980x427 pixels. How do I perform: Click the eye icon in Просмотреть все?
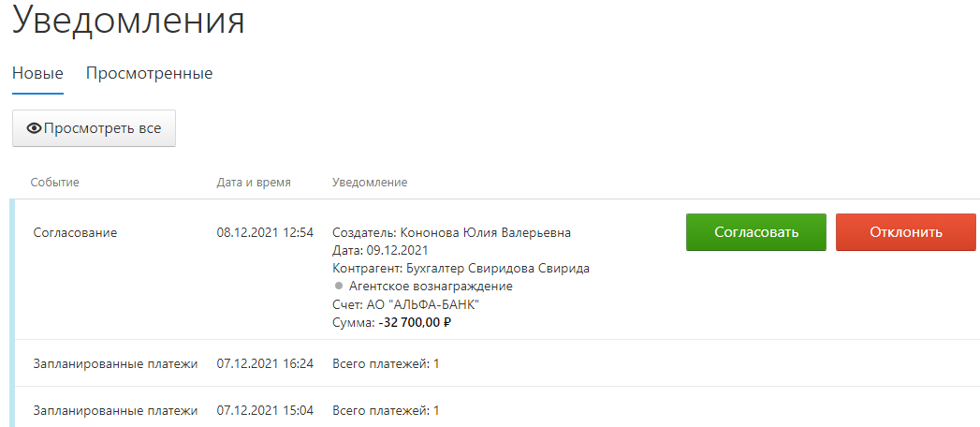point(35,129)
